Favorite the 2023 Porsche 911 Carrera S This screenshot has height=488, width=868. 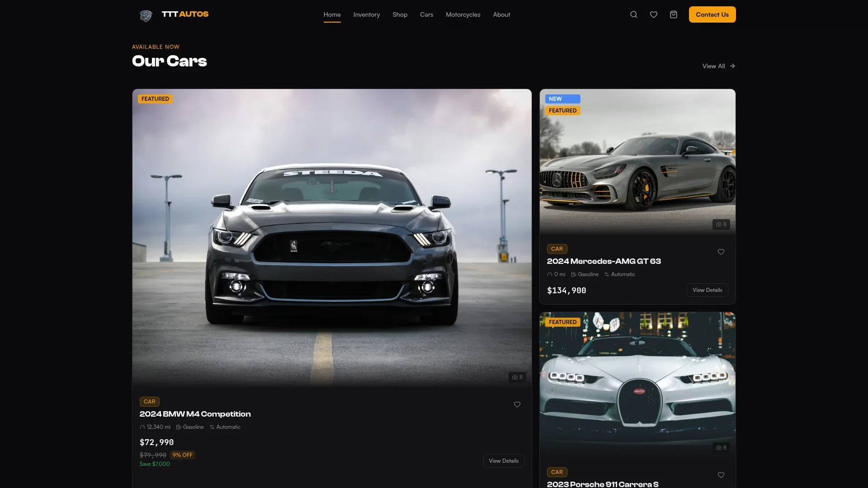(721, 475)
